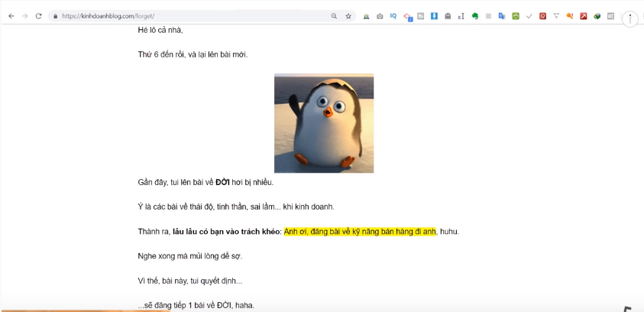
Task: Go back to the previous page
Action: tap(11, 16)
